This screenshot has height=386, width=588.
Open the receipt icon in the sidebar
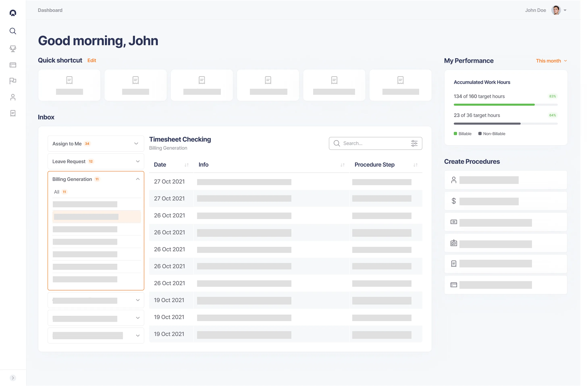coord(13,113)
